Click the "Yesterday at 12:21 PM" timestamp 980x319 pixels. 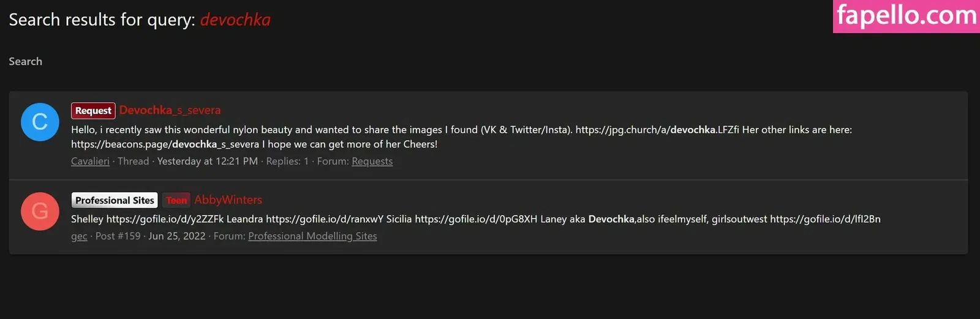(x=207, y=161)
